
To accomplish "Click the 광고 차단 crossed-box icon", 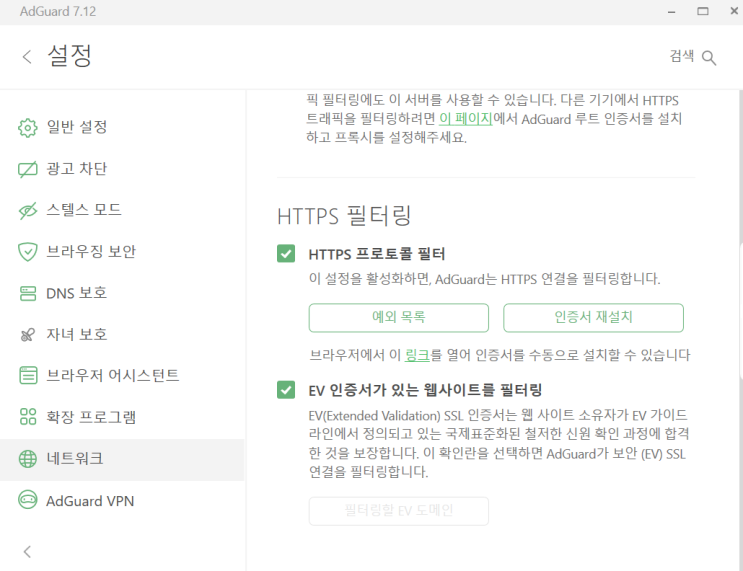I will coord(27,169).
